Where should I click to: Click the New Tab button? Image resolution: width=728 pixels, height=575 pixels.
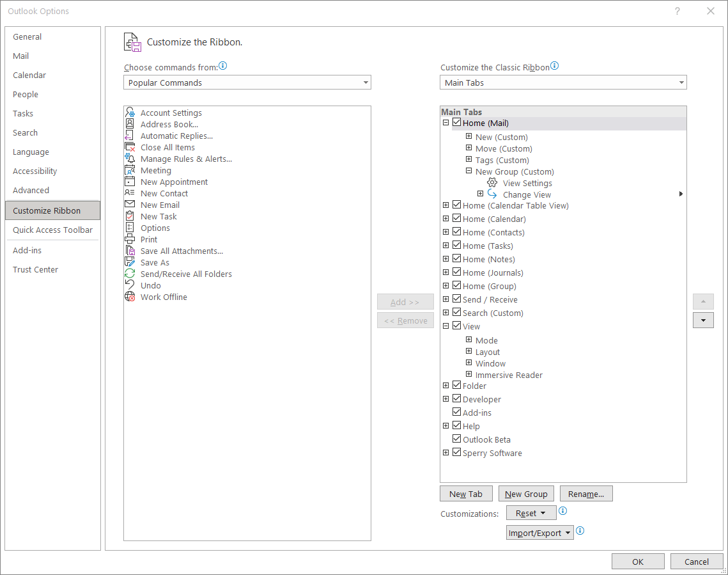pos(466,494)
